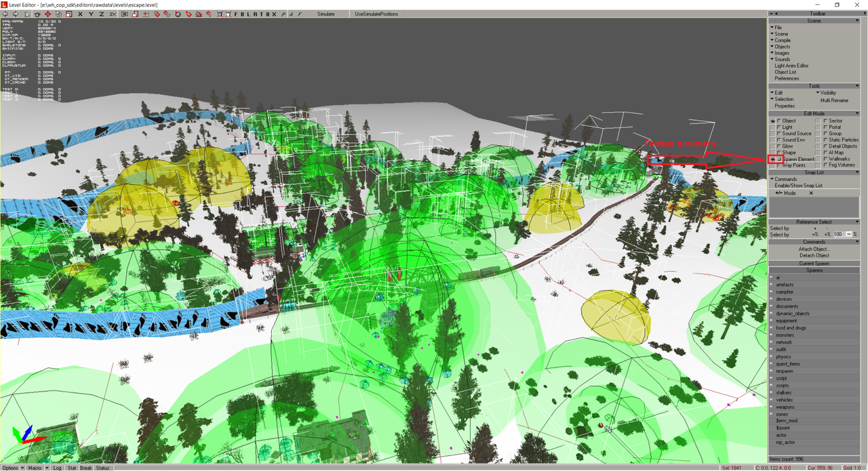Open the Macro menu in status bar
Image resolution: width=868 pixels, height=471 pixels.
tap(36, 468)
